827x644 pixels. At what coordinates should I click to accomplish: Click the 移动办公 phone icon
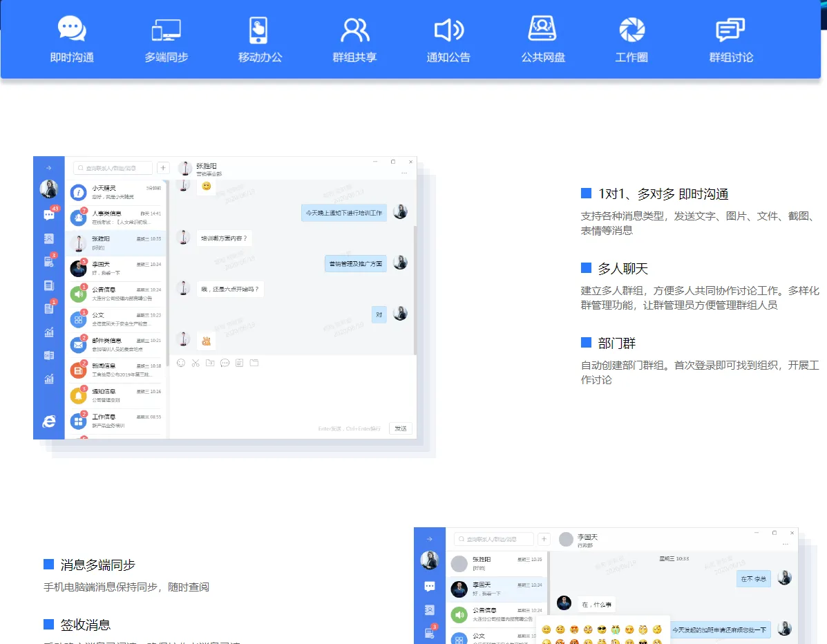(x=260, y=31)
